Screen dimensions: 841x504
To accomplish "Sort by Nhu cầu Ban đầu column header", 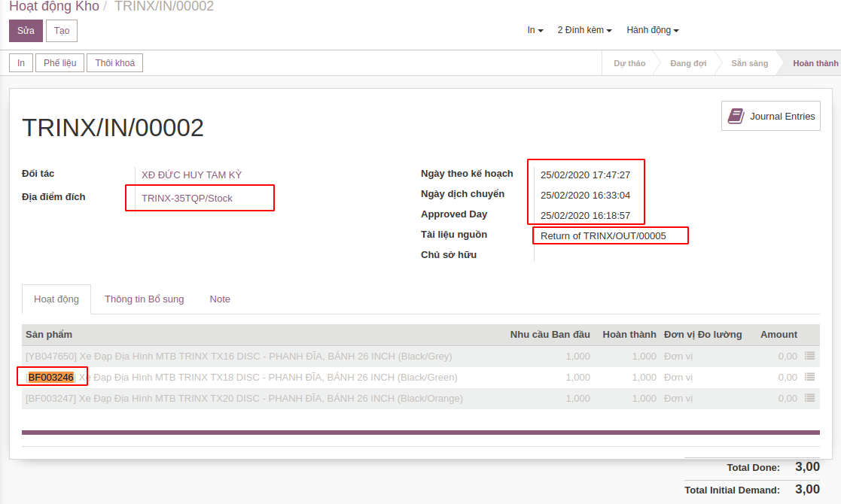I will (550, 334).
